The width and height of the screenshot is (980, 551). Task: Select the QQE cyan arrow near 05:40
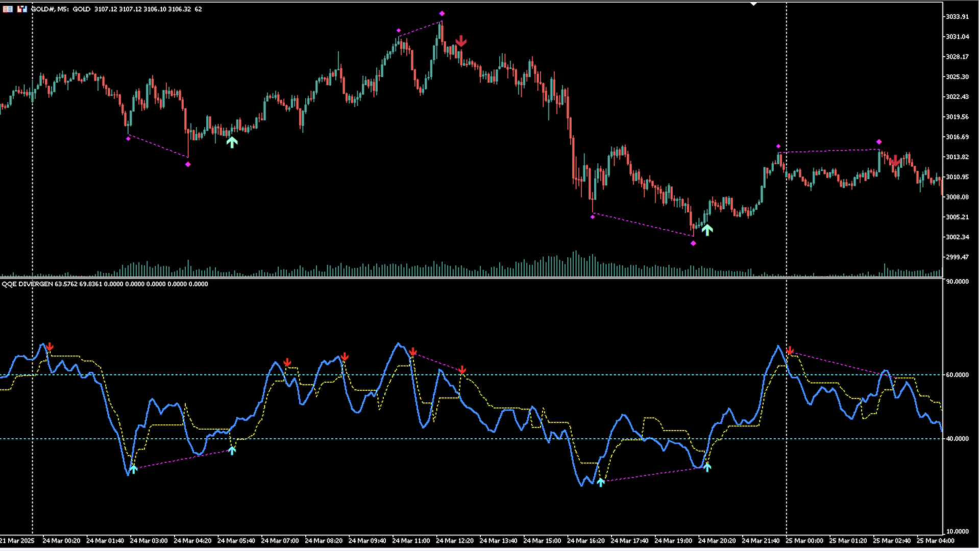tap(232, 450)
